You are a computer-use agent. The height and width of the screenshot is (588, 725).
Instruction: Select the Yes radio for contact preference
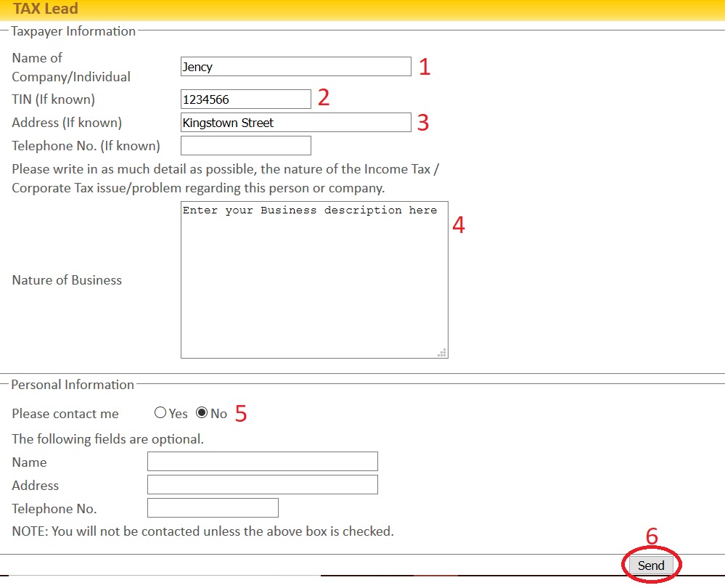[160, 413]
